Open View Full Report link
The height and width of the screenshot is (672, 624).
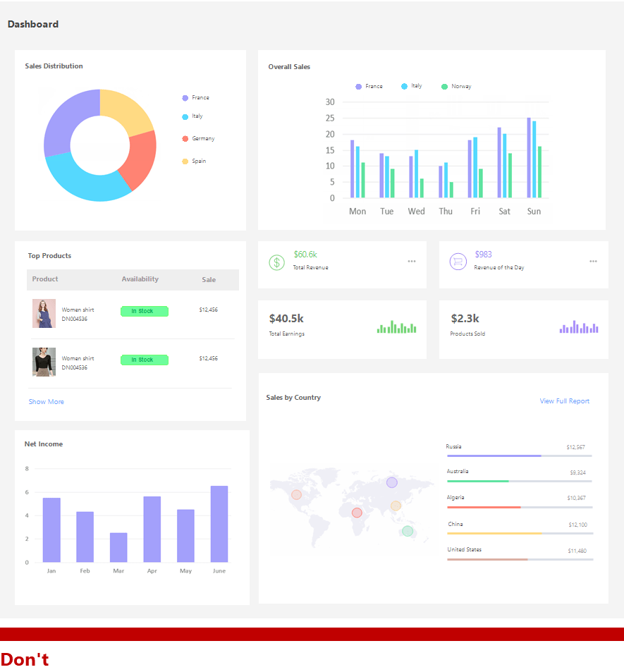[565, 401]
